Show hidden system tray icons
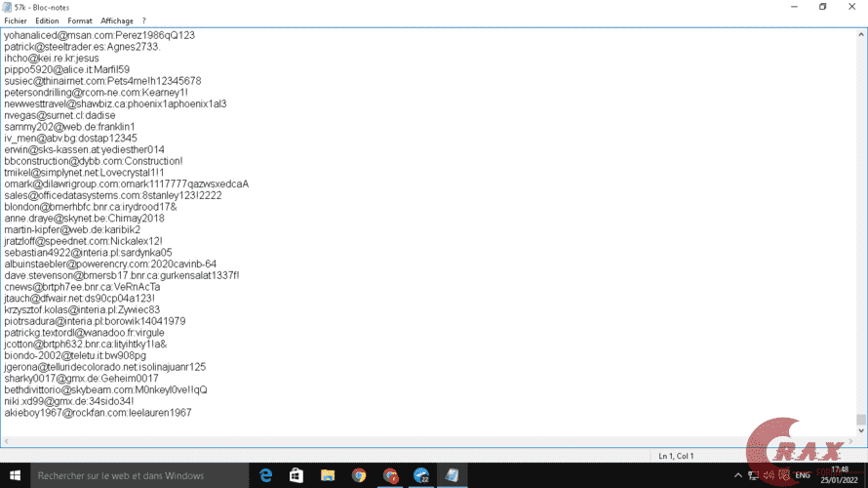 738,475
